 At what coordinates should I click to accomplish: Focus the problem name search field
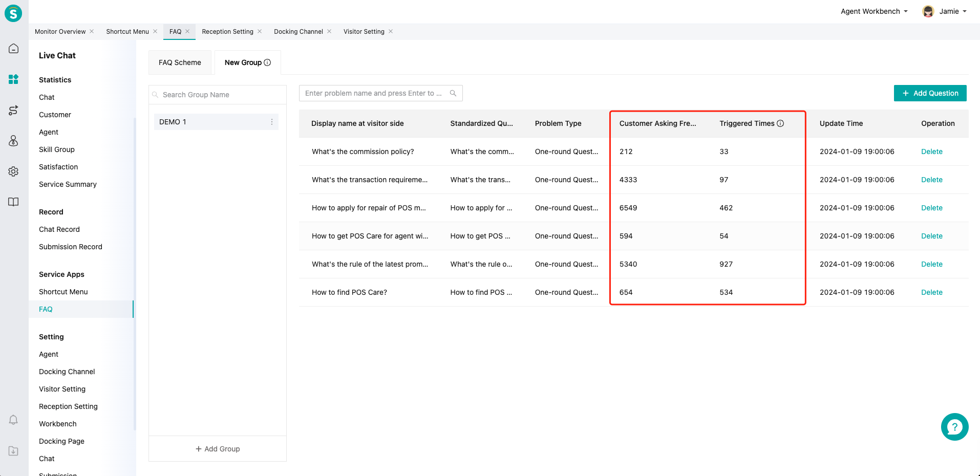click(x=381, y=93)
